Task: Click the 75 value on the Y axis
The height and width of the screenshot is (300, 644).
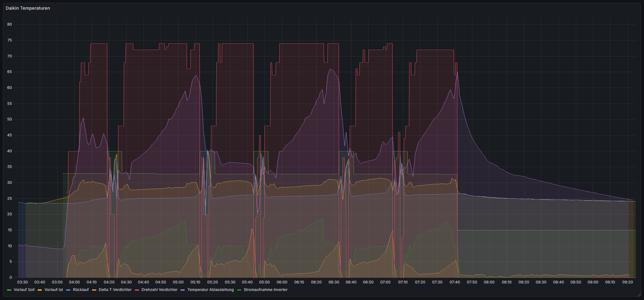Action: pos(10,40)
